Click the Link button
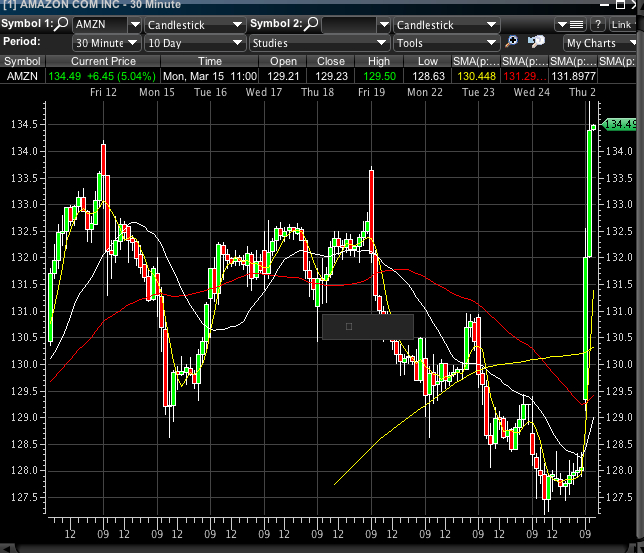644x553 pixels. click(624, 24)
